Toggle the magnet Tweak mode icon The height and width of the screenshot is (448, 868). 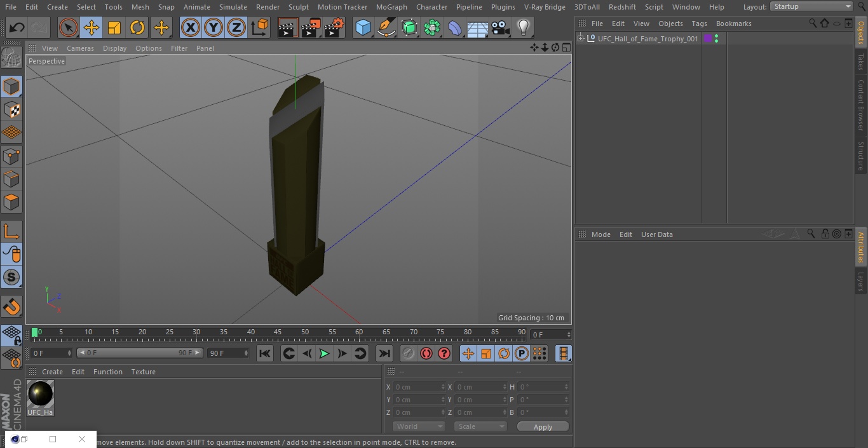(11, 307)
